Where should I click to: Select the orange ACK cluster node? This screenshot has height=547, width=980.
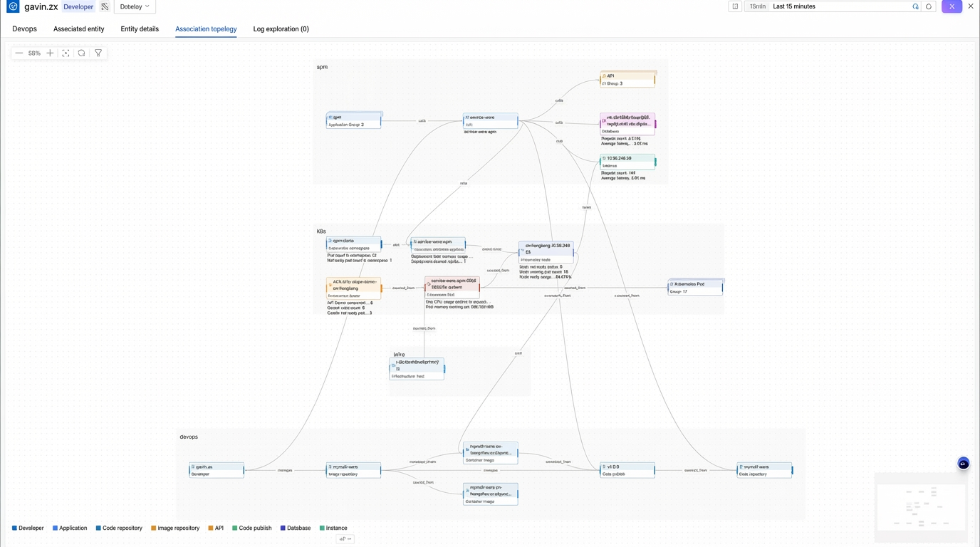pos(353,288)
